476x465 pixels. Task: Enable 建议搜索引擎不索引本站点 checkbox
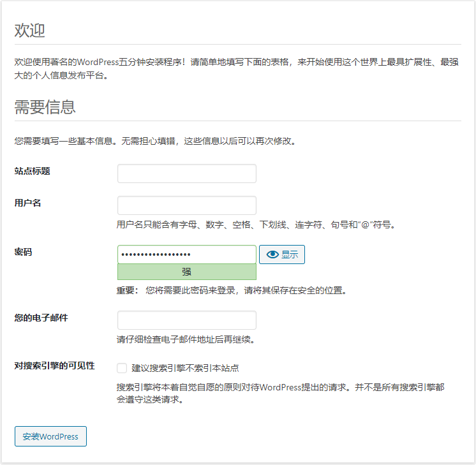point(122,368)
